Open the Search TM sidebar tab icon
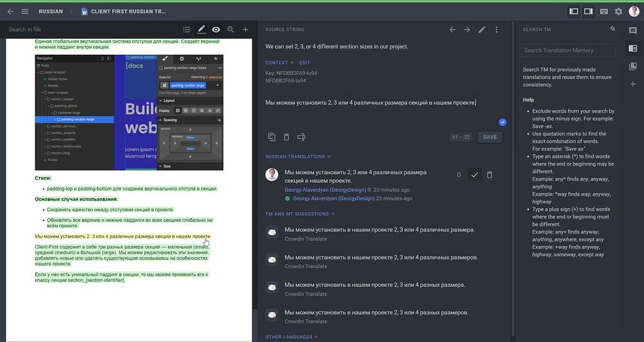 coord(633,48)
